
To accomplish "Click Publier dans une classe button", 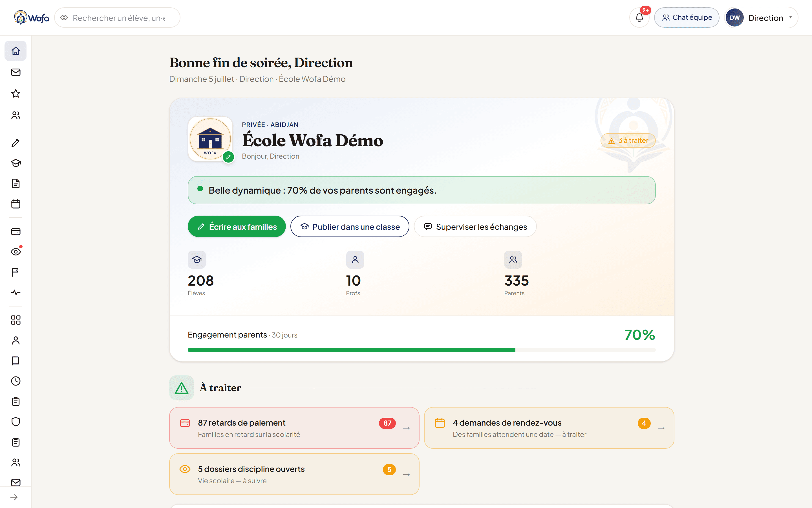I will tap(350, 226).
